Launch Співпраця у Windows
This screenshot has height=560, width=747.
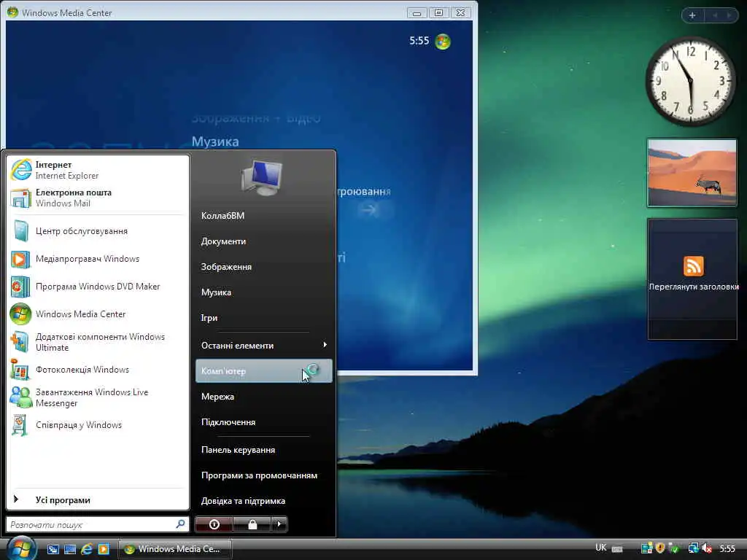pos(98,425)
